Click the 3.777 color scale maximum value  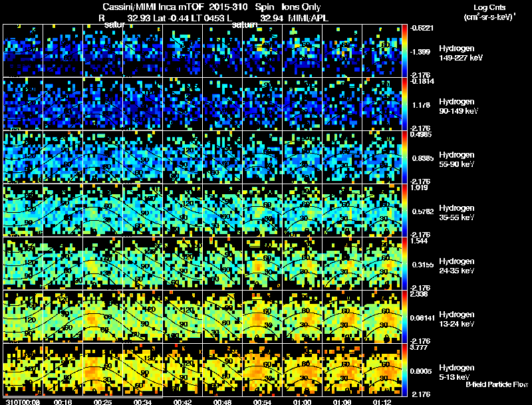(x=419, y=347)
